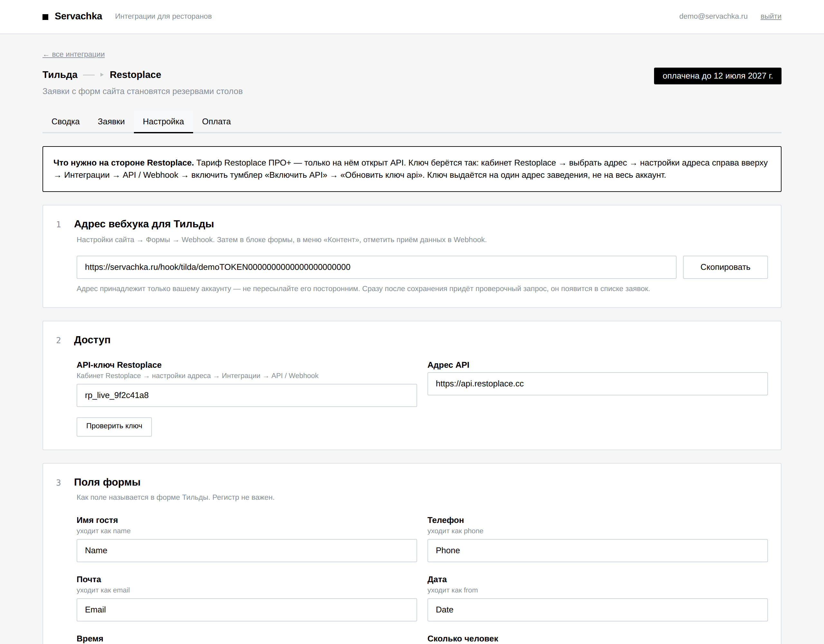Click the Тильда heading title
The height and width of the screenshot is (644, 824).
point(60,75)
